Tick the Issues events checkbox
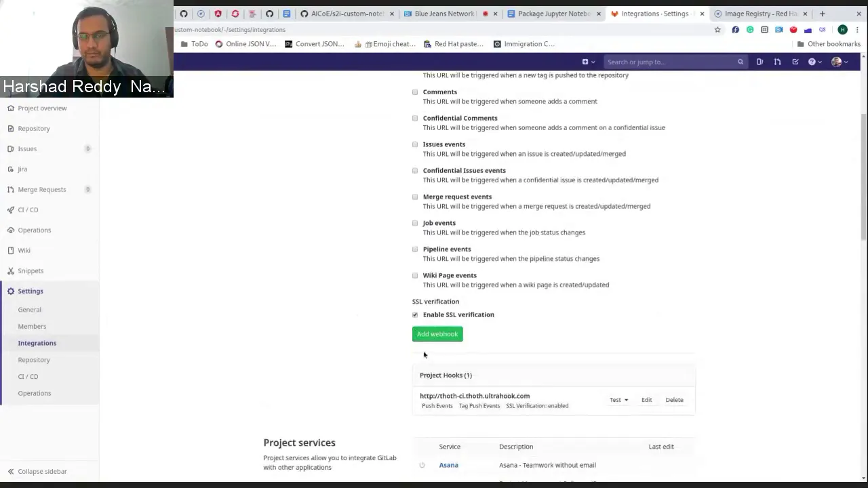 pos(415,144)
